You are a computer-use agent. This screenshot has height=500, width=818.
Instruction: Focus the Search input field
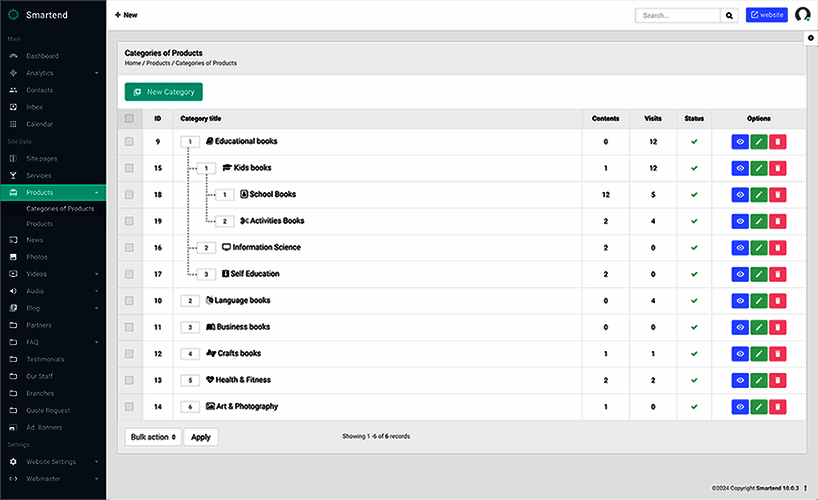coord(677,16)
